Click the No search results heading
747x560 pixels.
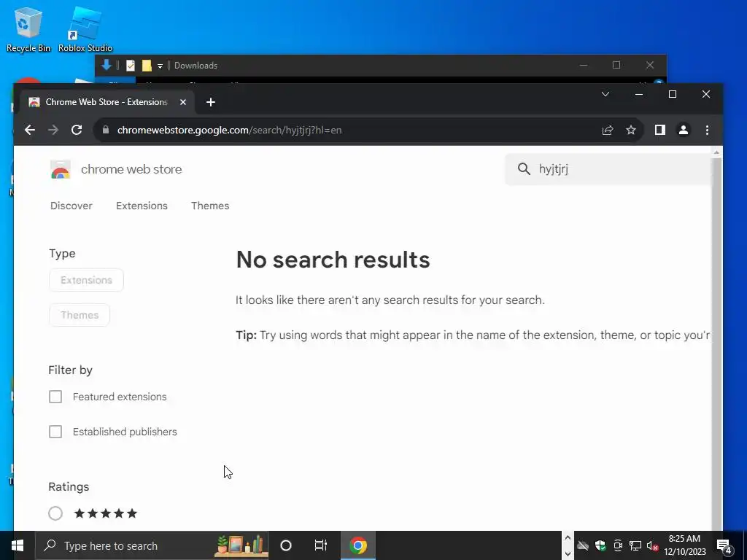tap(333, 260)
